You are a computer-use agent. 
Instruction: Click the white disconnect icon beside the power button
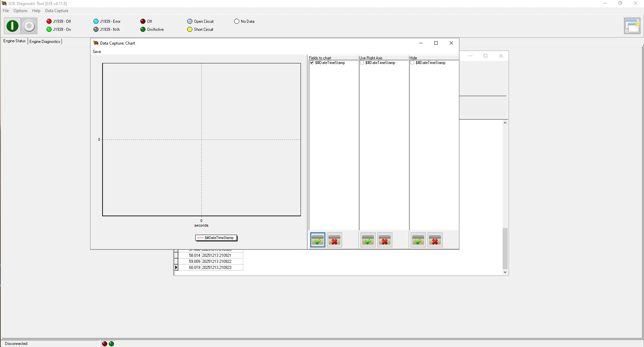29,25
